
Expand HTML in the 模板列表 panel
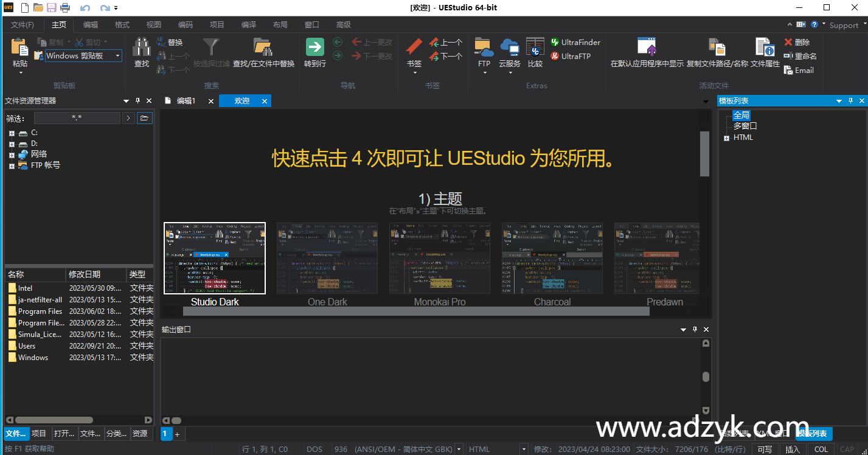(x=725, y=137)
